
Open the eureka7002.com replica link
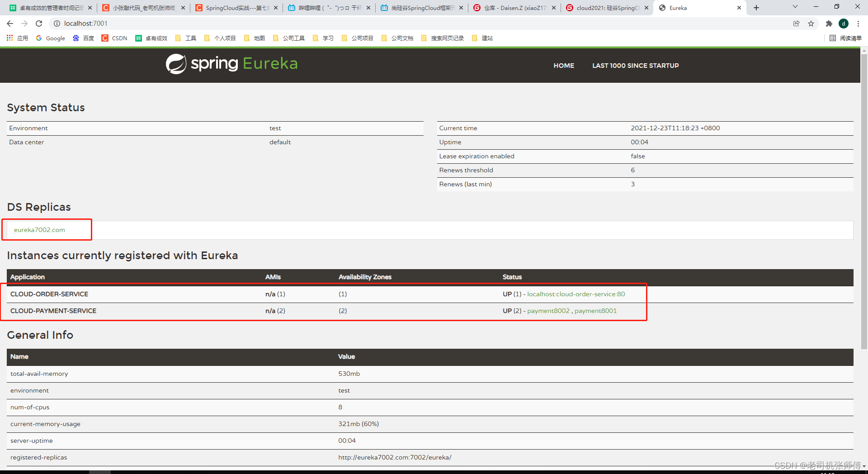[39, 230]
